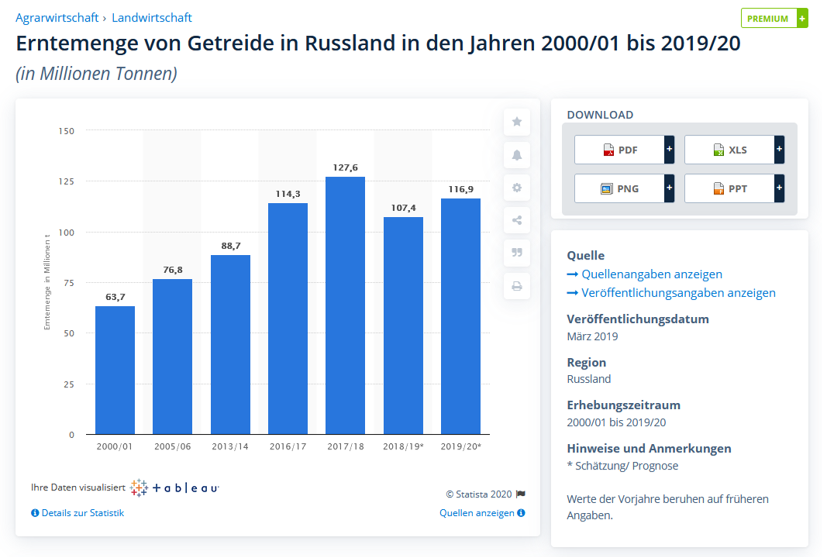Click the © Statista 2020 text
The height and width of the screenshot is (557, 822).
point(479,494)
